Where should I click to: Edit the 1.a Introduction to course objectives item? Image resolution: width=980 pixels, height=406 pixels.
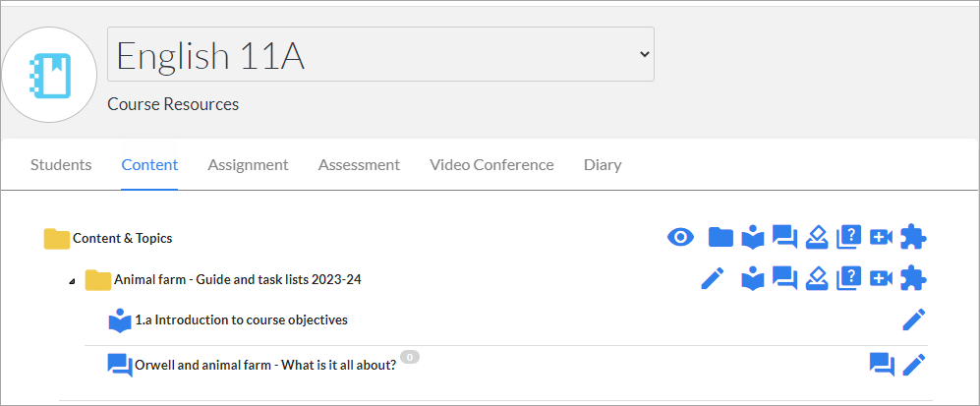[x=914, y=319]
